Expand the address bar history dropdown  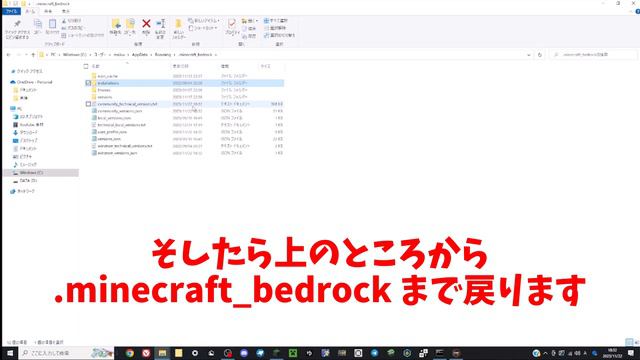[529, 55]
